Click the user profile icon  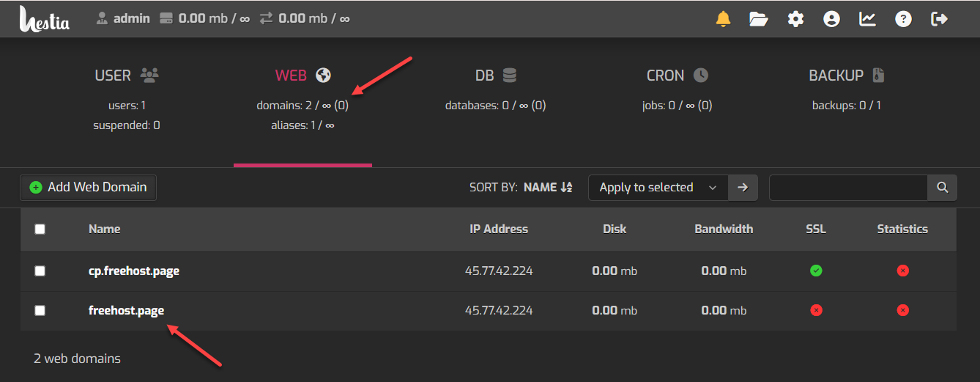831,19
